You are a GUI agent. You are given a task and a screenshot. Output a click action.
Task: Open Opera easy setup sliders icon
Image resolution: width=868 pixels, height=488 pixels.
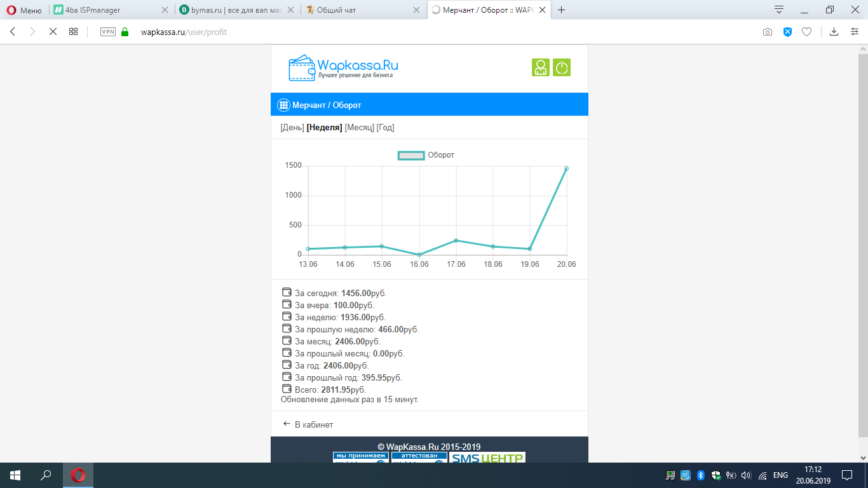tap(855, 32)
